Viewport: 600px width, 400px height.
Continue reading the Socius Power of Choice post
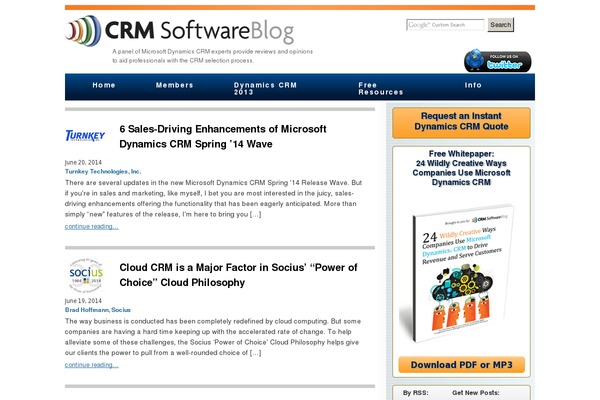click(91, 365)
